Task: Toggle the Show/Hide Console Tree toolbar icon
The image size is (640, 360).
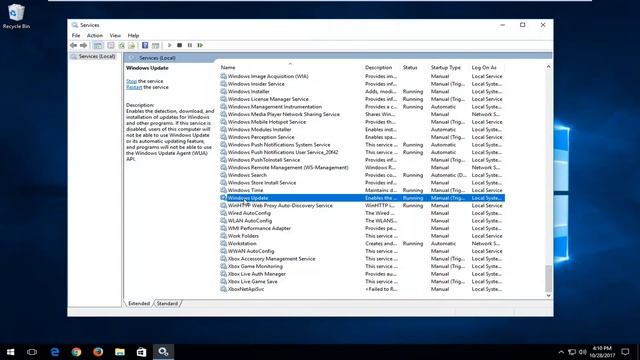Action: tap(98, 45)
